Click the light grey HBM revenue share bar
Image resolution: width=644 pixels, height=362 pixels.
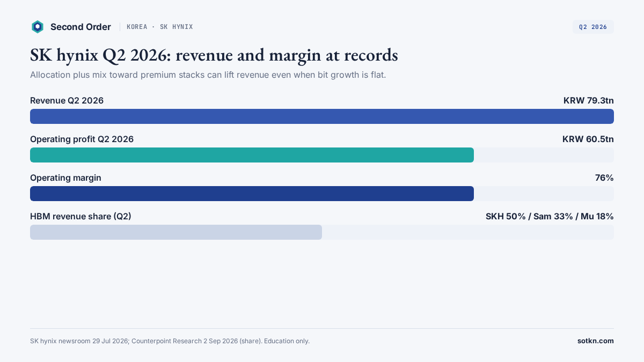tap(176, 232)
